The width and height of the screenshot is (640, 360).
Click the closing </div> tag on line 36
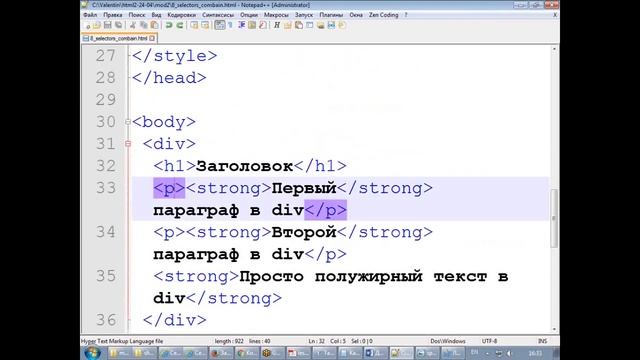tap(174, 320)
